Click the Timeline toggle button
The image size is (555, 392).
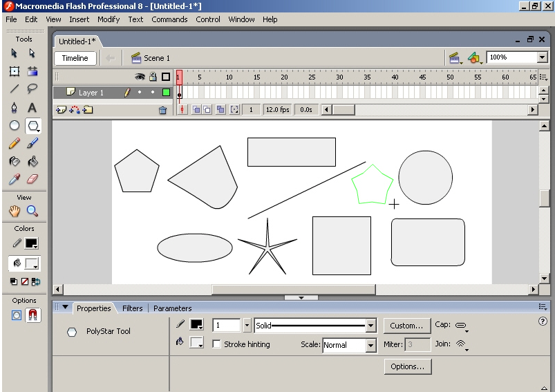pyautogui.click(x=75, y=58)
